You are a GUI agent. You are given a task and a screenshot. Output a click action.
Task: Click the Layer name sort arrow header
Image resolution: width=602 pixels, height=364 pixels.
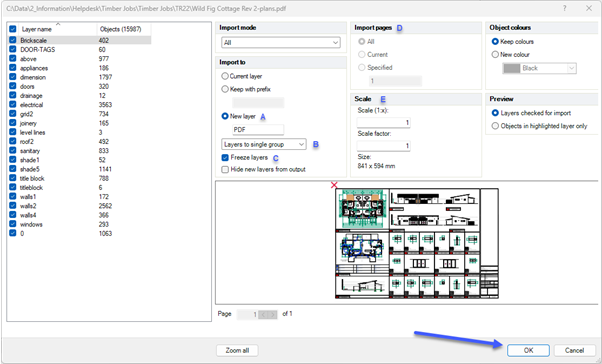(58, 24)
